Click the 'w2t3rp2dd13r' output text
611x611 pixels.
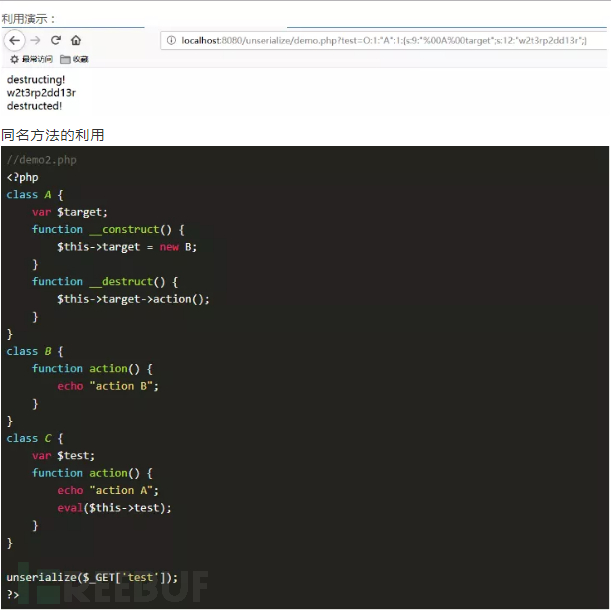click(41, 93)
